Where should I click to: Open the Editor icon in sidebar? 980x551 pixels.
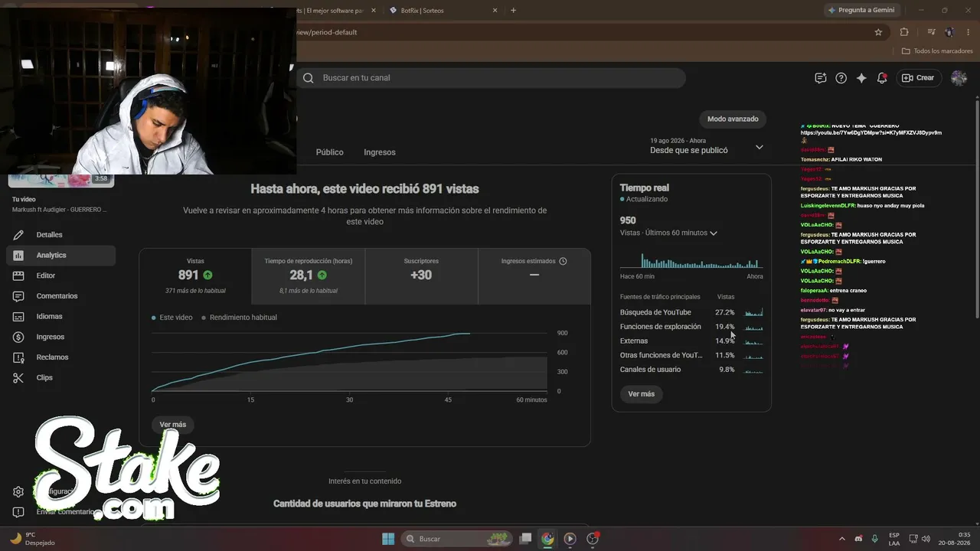tap(18, 275)
